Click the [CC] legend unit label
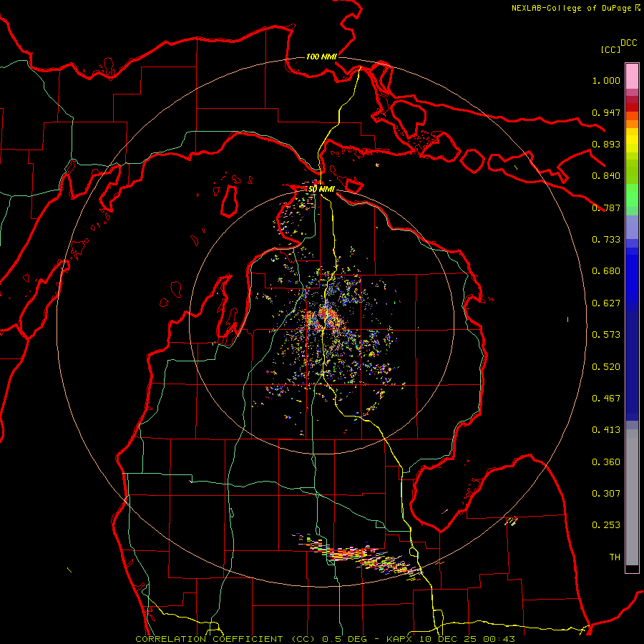Screen dimensions: 644x644 pyautogui.click(x=610, y=49)
